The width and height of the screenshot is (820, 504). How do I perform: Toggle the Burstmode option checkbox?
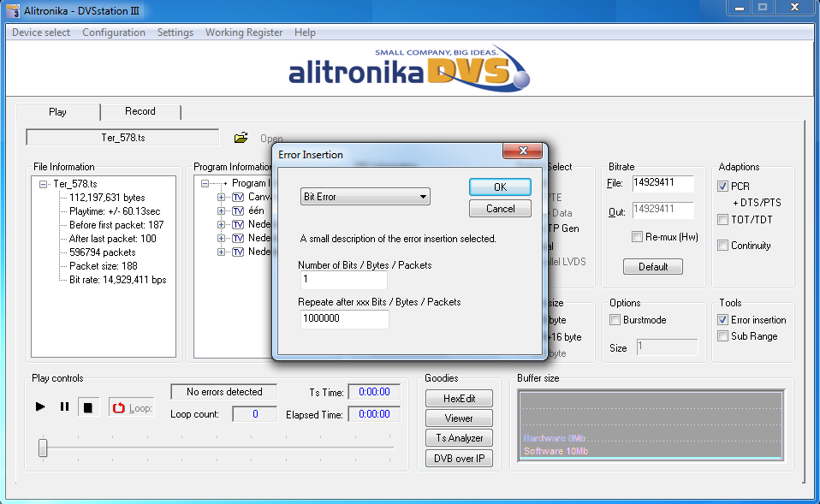(x=615, y=320)
